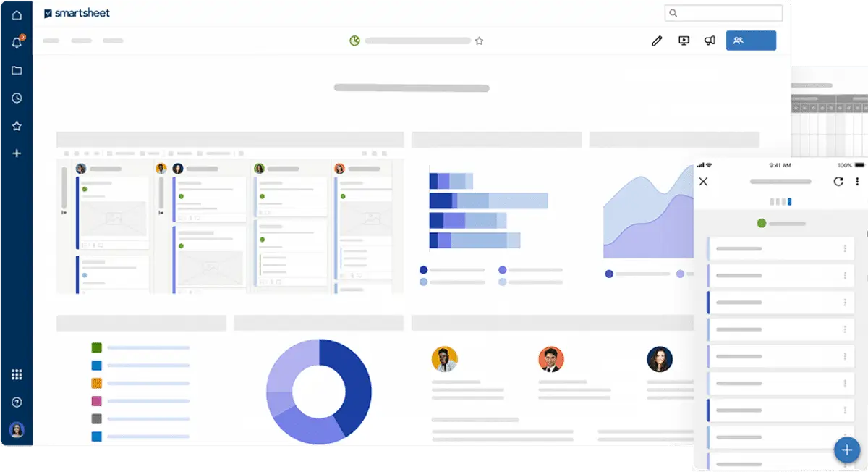Open announcements with the megaphone icon
Viewport: 868px width, 472px height.
click(710, 41)
